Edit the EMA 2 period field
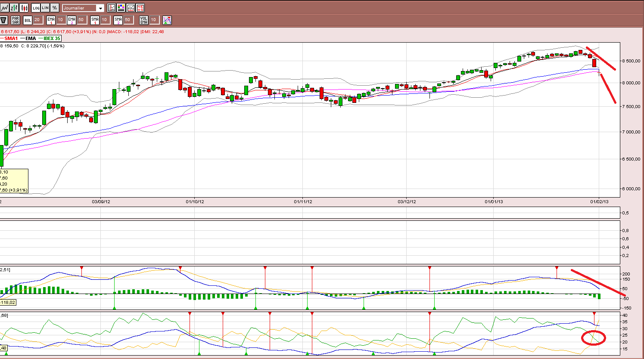 coord(82,20)
